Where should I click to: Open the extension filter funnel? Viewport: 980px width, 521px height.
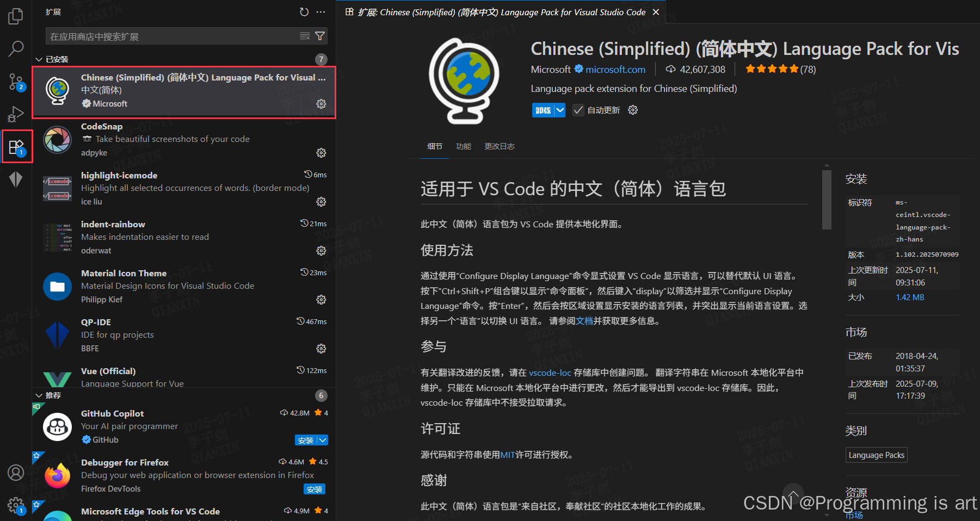tap(320, 36)
